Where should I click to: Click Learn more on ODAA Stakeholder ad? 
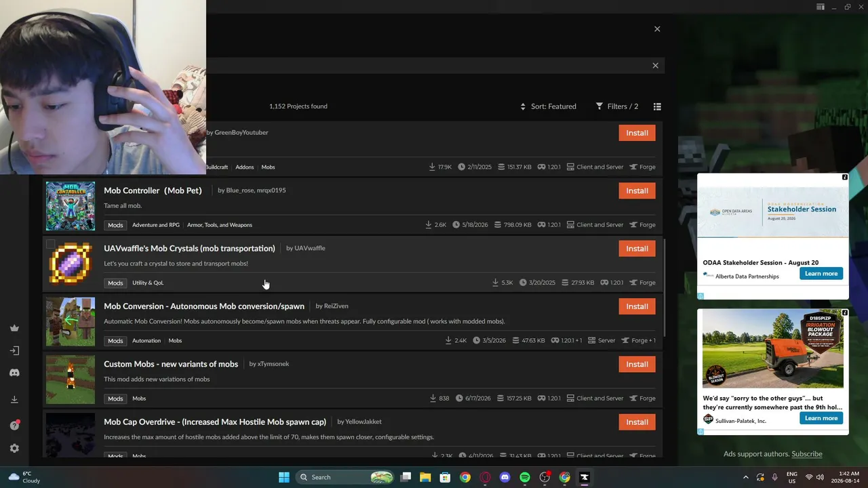pyautogui.click(x=821, y=274)
